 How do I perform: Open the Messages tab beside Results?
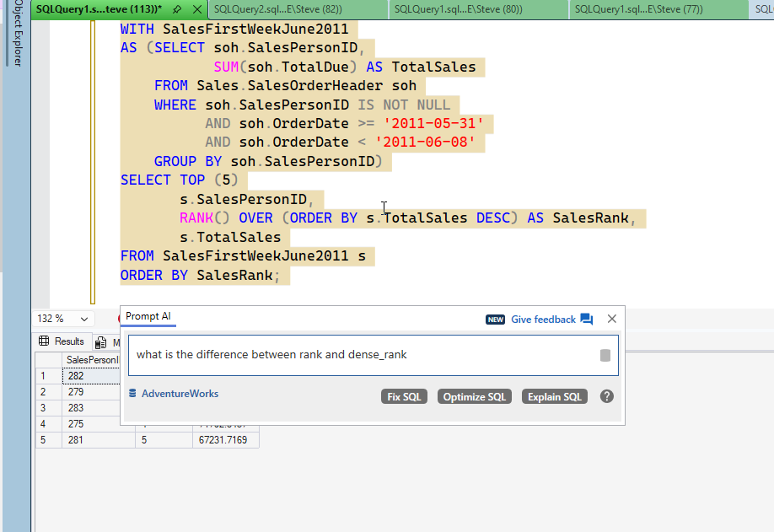tap(105, 342)
